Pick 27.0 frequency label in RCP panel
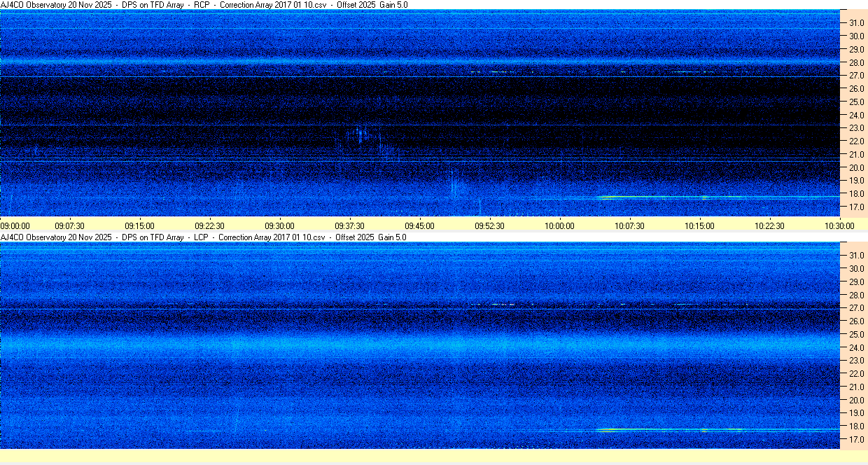The height and width of the screenshot is (465, 868). 856,76
